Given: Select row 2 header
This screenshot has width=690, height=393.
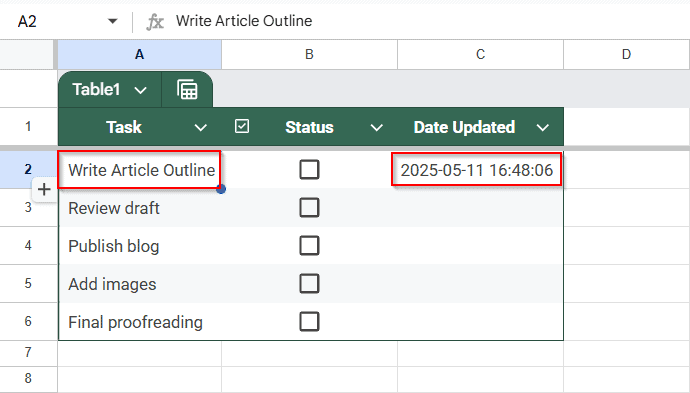Looking at the screenshot, I should click(28, 169).
